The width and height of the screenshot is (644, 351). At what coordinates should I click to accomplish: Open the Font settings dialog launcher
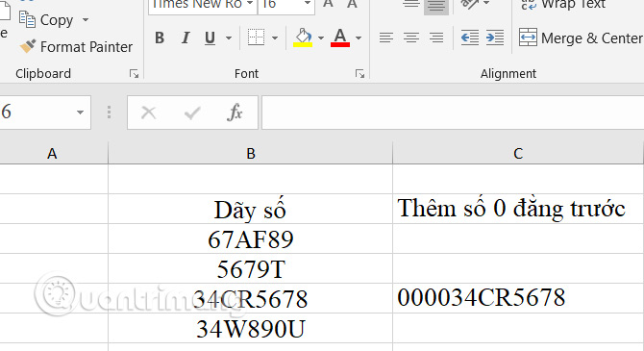tap(360, 74)
